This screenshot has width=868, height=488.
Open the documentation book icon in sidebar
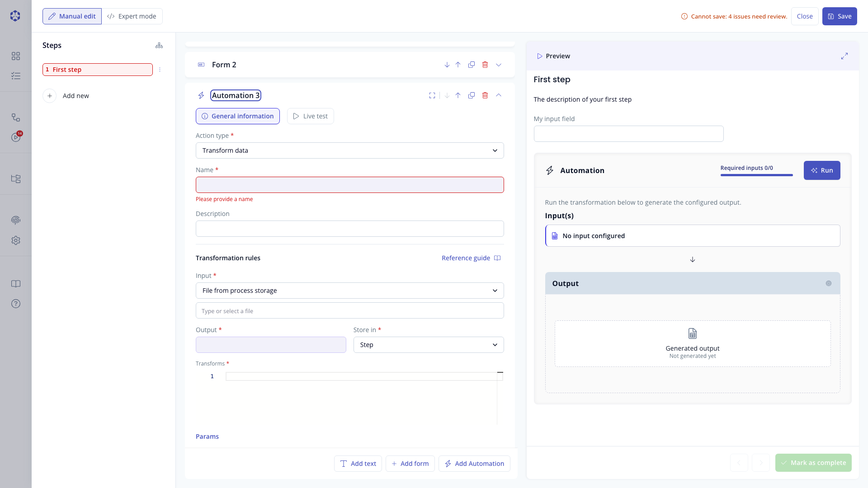click(x=16, y=284)
